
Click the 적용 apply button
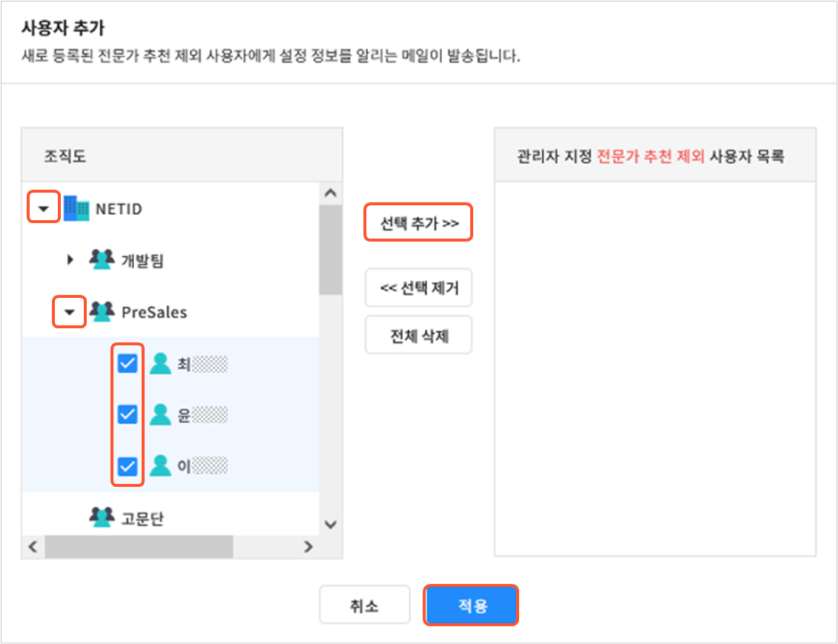(472, 605)
